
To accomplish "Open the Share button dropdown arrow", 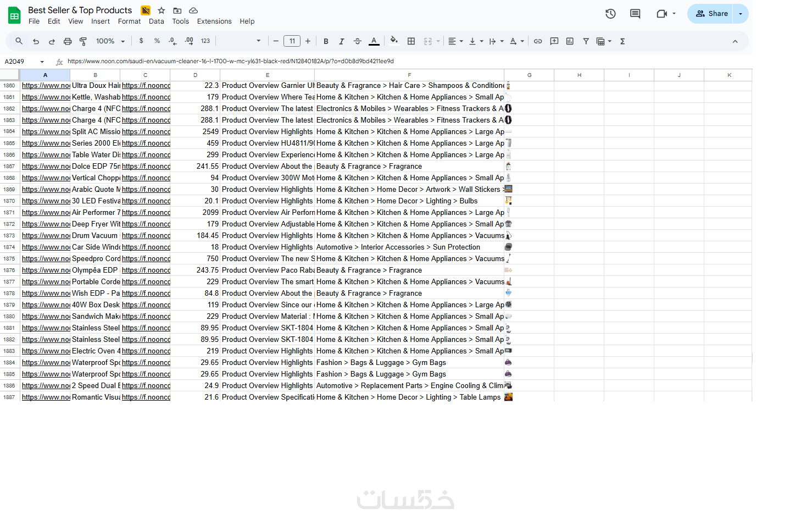I will [741, 14].
